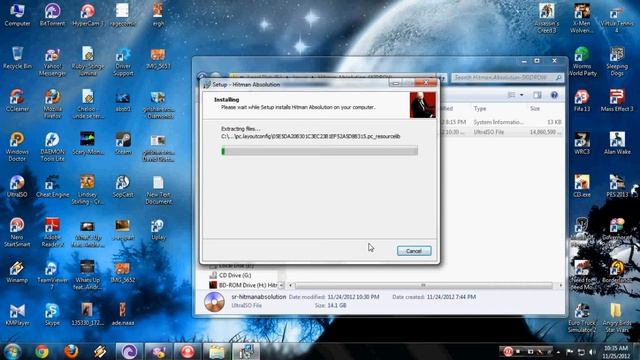Viewport: 640px width, 360px height.
Task: Toggle the Explorer preview pane button
Action: point(537,95)
